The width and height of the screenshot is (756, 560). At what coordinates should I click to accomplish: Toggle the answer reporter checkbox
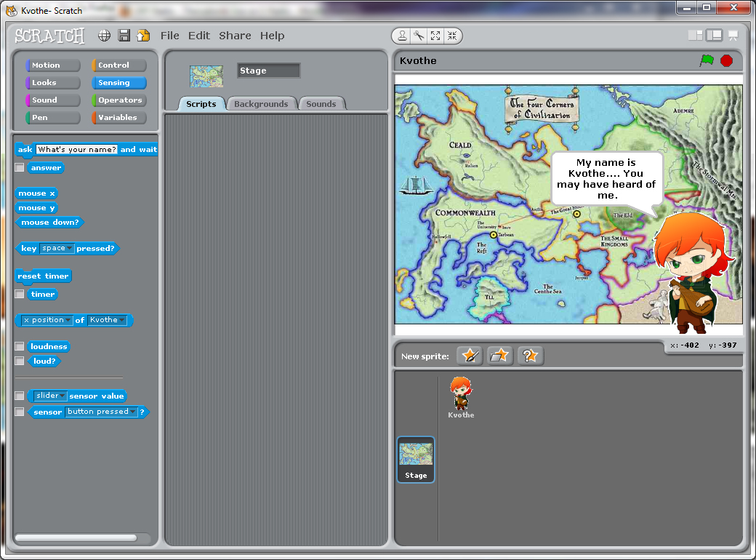pos(20,167)
